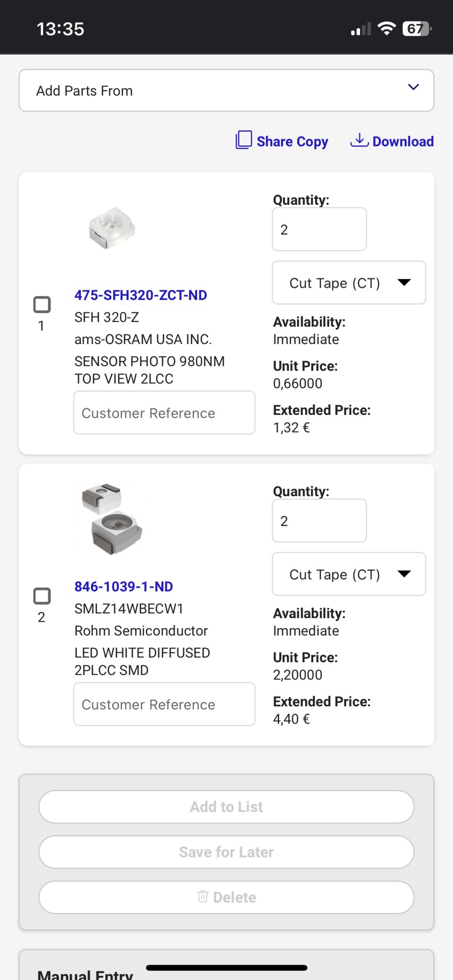Tap the trash icon on Delete
Viewport: 453px width, 980px height.
203,896
